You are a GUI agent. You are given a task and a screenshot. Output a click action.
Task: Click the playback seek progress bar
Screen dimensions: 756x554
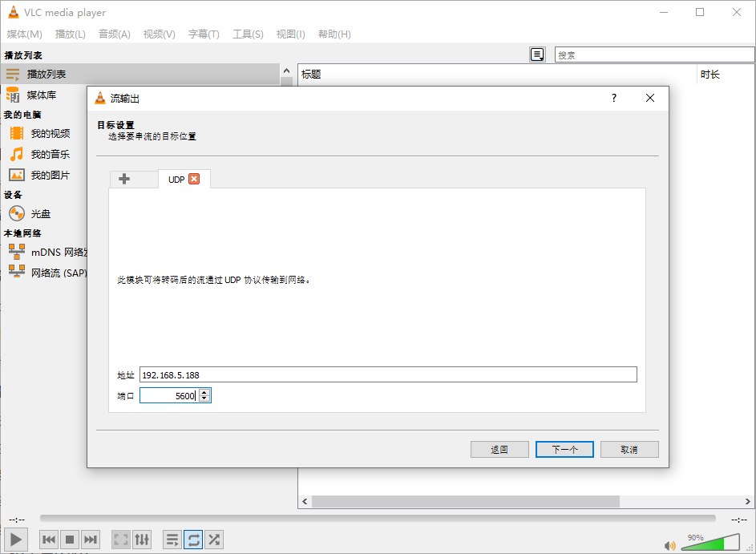click(378, 518)
